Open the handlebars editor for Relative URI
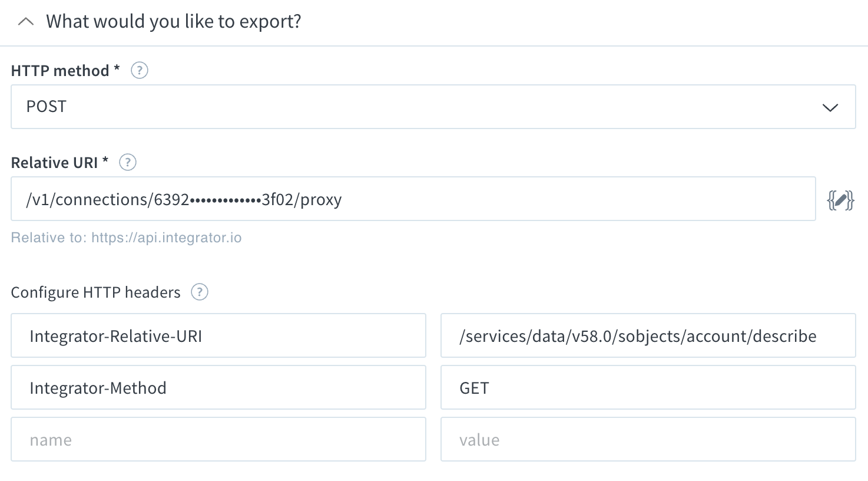 click(x=840, y=200)
